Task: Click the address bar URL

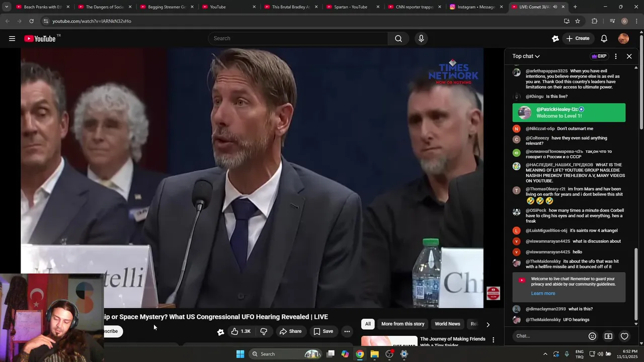Action: (x=92, y=21)
